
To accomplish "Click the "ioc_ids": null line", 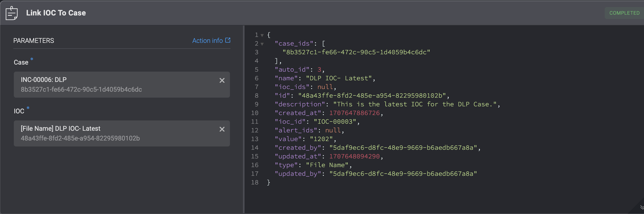I will 305,87.
